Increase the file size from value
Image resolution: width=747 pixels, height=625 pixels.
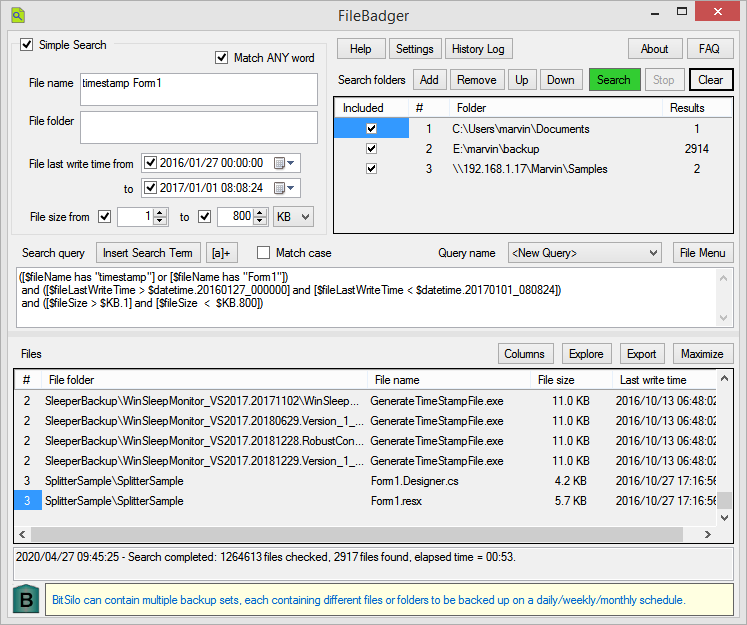coord(161,212)
